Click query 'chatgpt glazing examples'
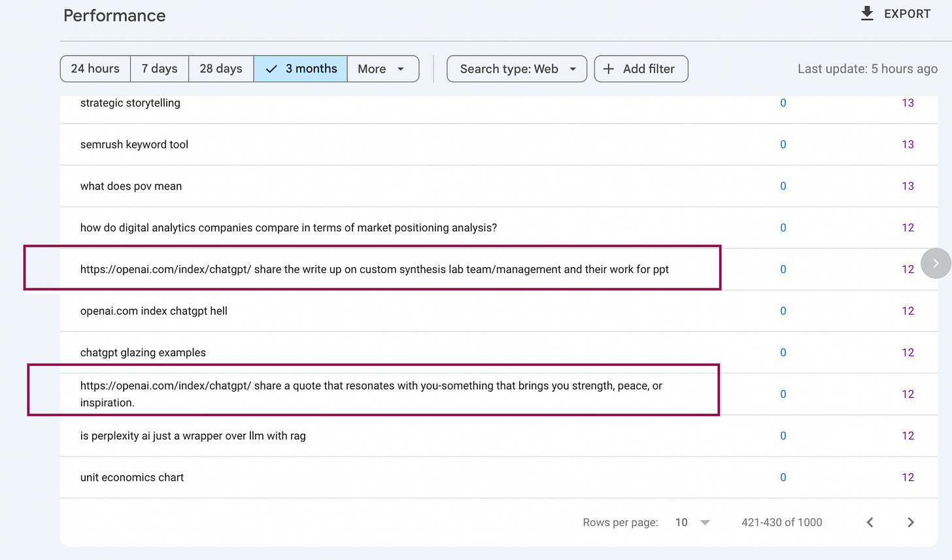 (143, 353)
